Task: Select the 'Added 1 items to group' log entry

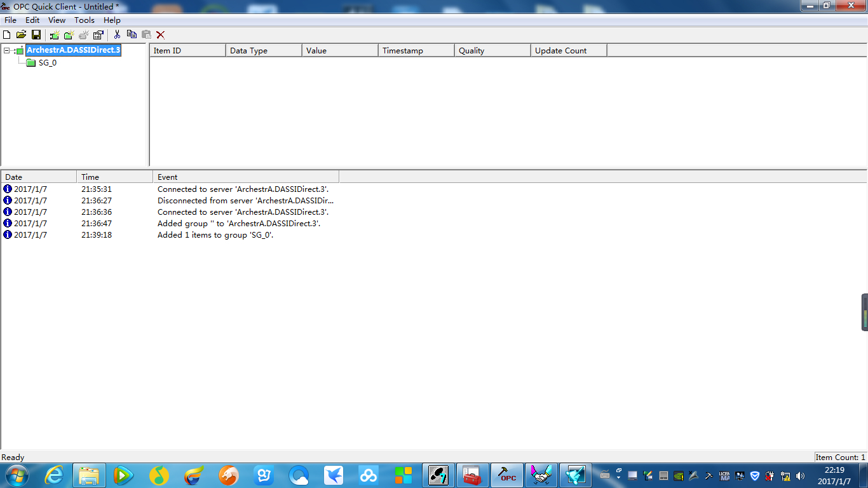Action: point(215,235)
